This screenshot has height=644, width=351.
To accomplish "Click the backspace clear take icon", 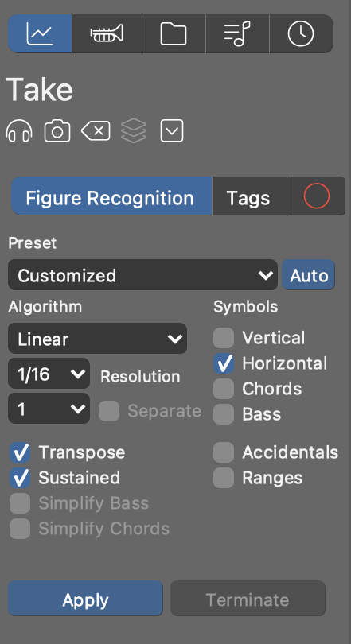I will (x=96, y=131).
